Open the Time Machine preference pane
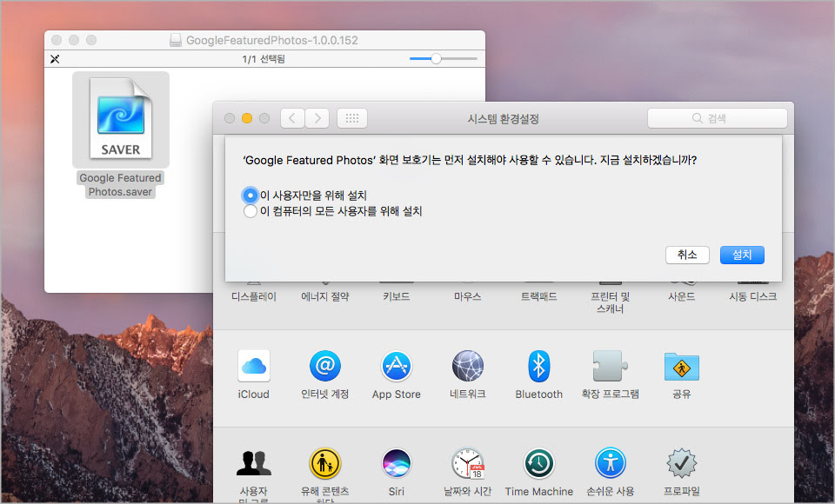The height and width of the screenshot is (504, 835). point(539,463)
